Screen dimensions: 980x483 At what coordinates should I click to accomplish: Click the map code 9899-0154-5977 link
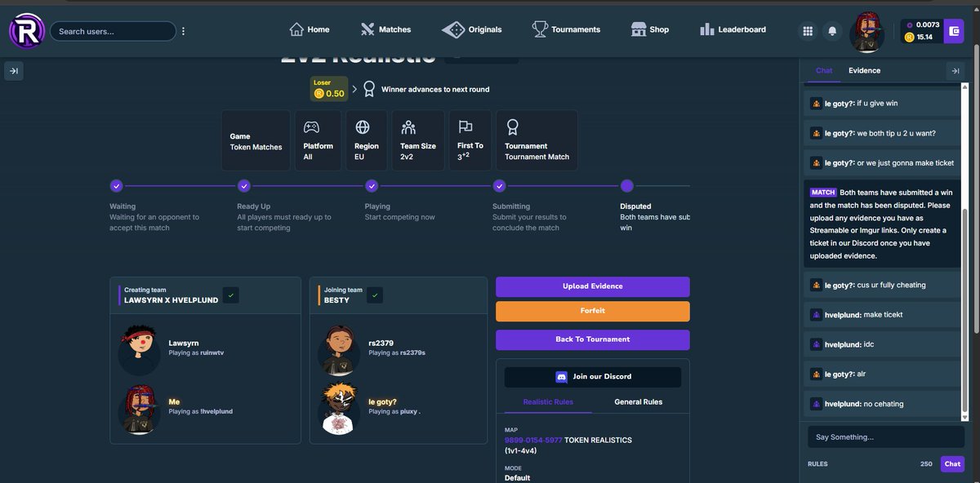(532, 440)
